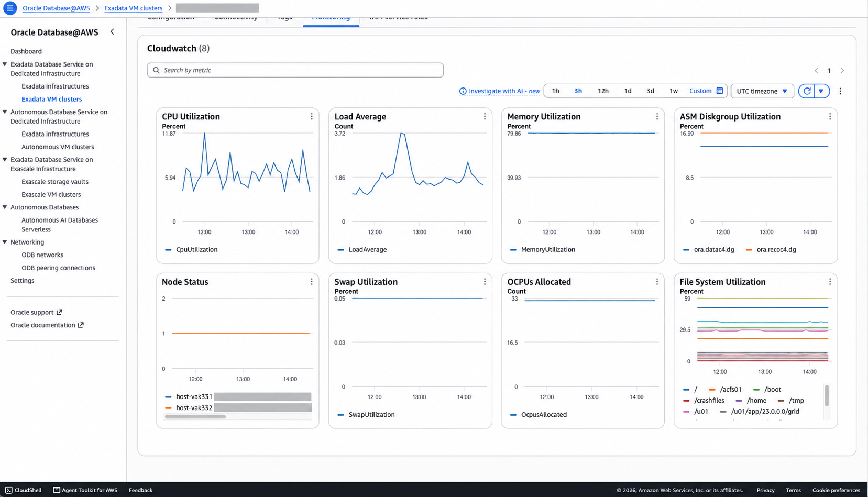Click File System legend vertical scrollbar
868x497 pixels.
827,395
